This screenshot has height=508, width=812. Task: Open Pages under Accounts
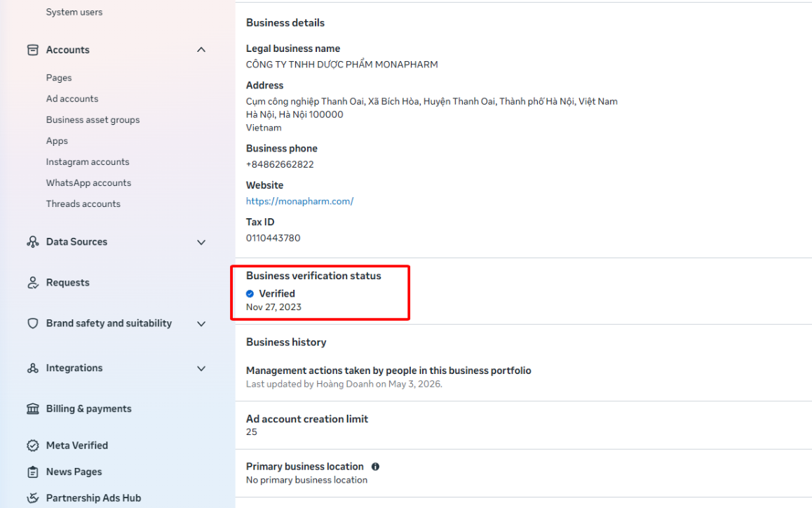59,78
